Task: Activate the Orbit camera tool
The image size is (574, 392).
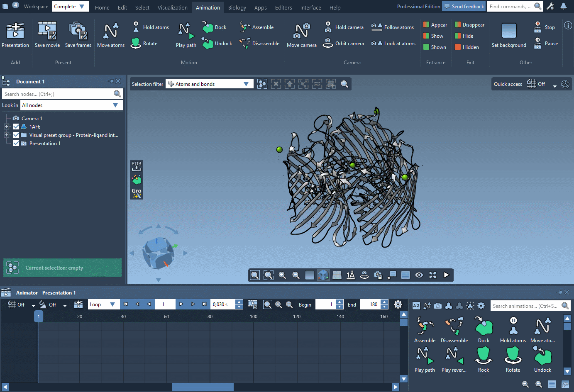Action: pyautogui.click(x=343, y=43)
